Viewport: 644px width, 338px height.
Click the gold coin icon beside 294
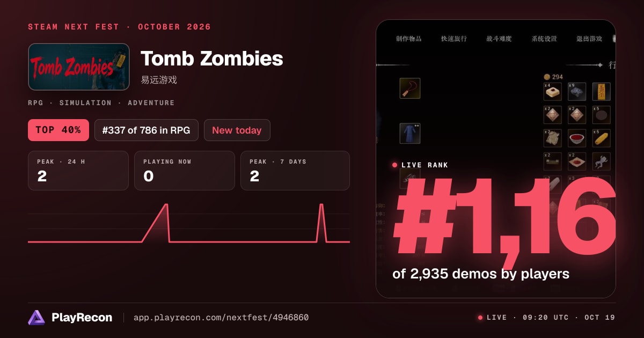click(x=547, y=77)
